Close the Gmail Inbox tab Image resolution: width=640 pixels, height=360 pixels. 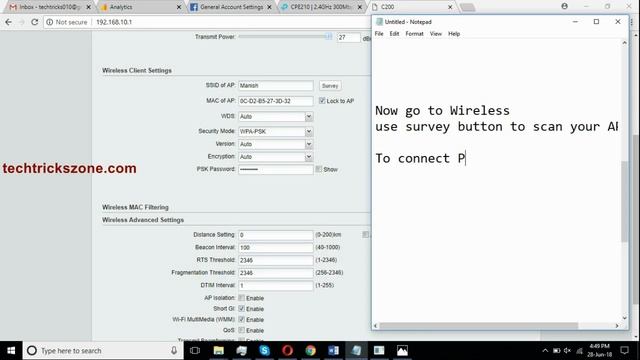[x=89, y=7]
